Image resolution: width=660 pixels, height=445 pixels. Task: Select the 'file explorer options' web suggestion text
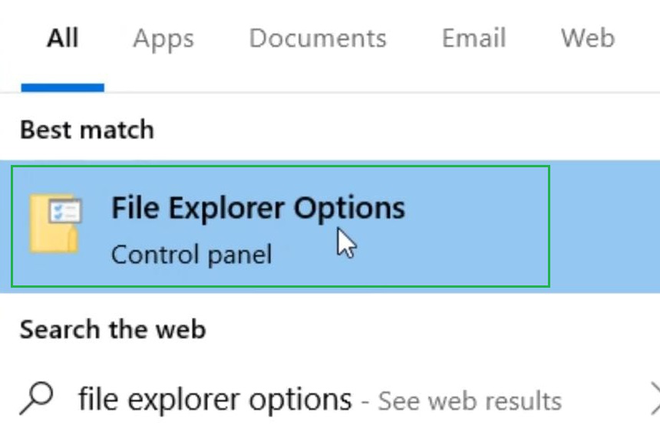pyautogui.click(x=215, y=400)
